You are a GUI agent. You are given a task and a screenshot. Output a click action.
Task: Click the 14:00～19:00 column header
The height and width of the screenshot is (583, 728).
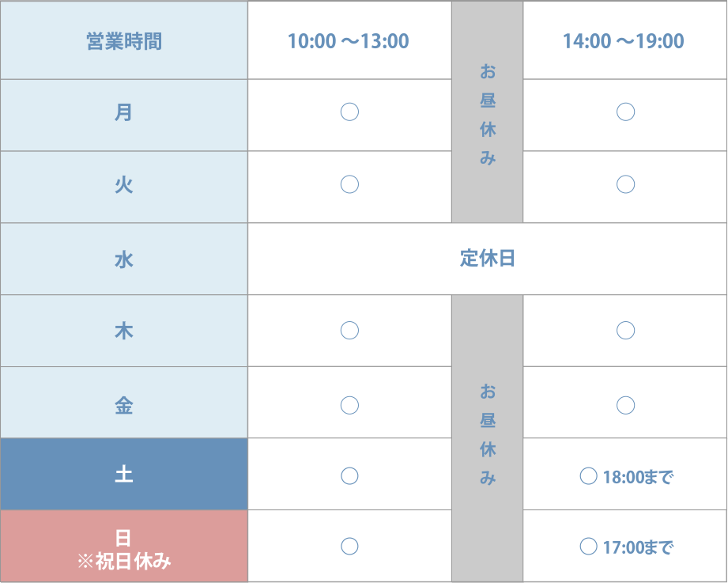coord(624,41)
